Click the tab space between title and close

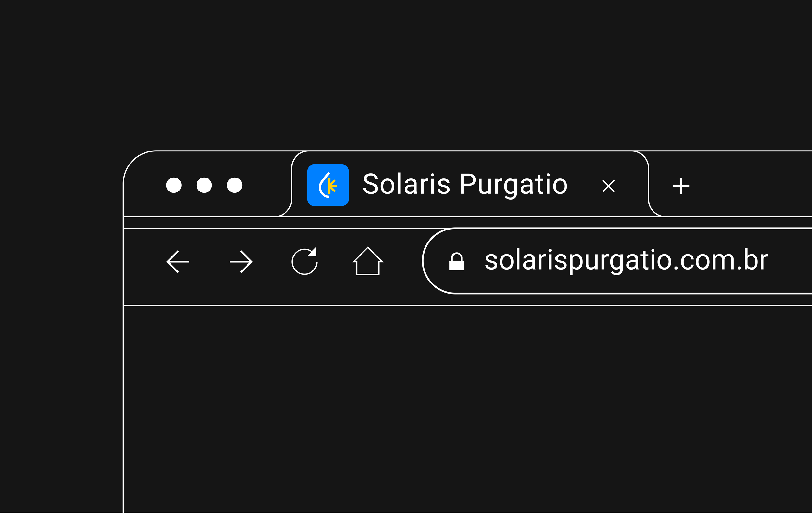[585, 185]
